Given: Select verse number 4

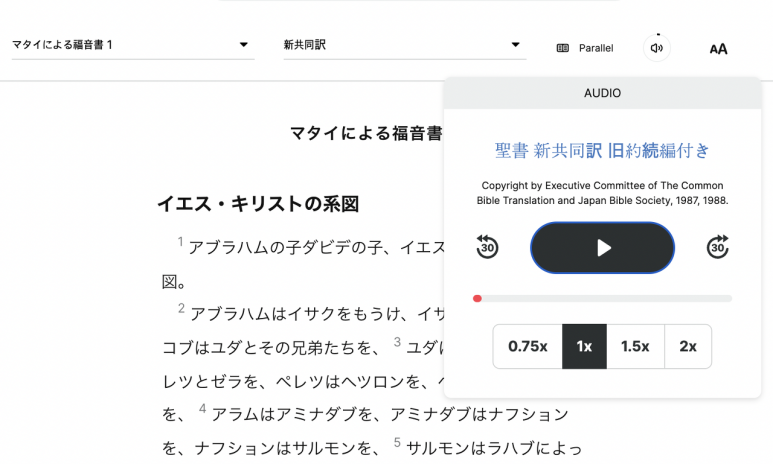Looking at the screenshot, I should click(x=203, y=408).
